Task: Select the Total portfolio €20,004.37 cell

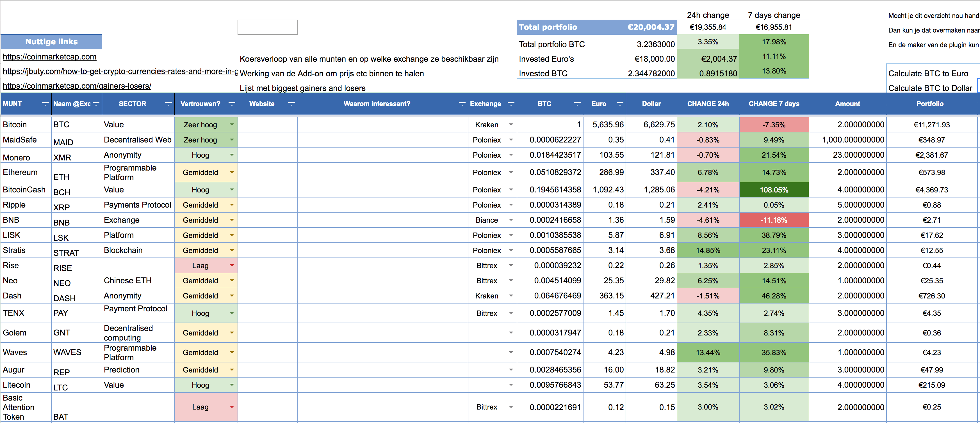Action: point(596,27)
